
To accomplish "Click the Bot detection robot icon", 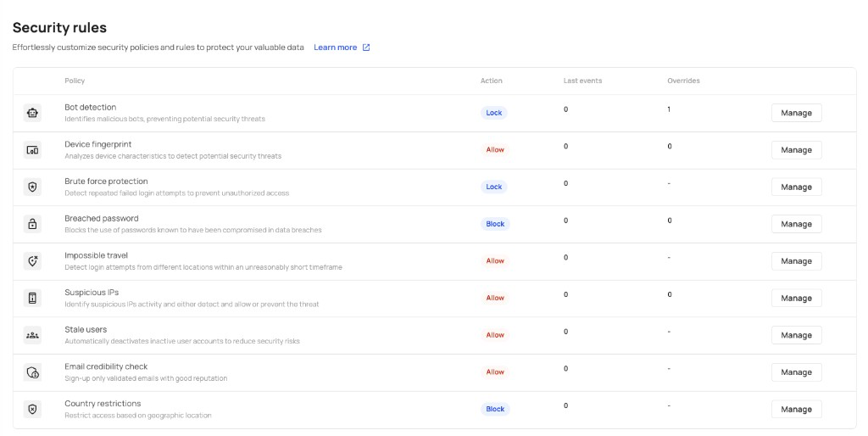I will click(33, 113).
